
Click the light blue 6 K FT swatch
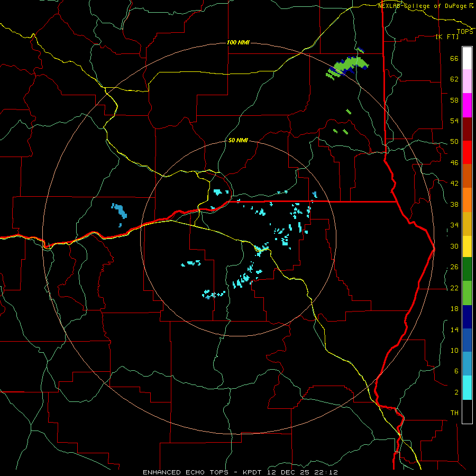click(467, 364)
